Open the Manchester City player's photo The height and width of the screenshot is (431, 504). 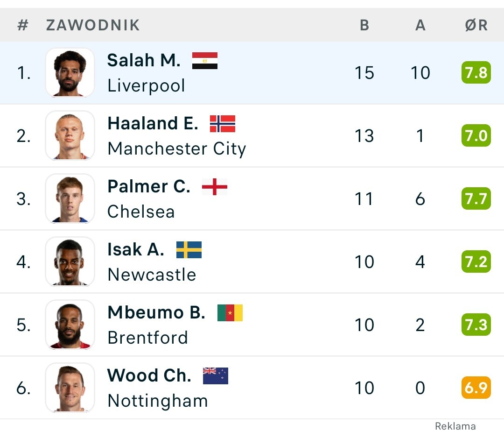click(70, 136)
